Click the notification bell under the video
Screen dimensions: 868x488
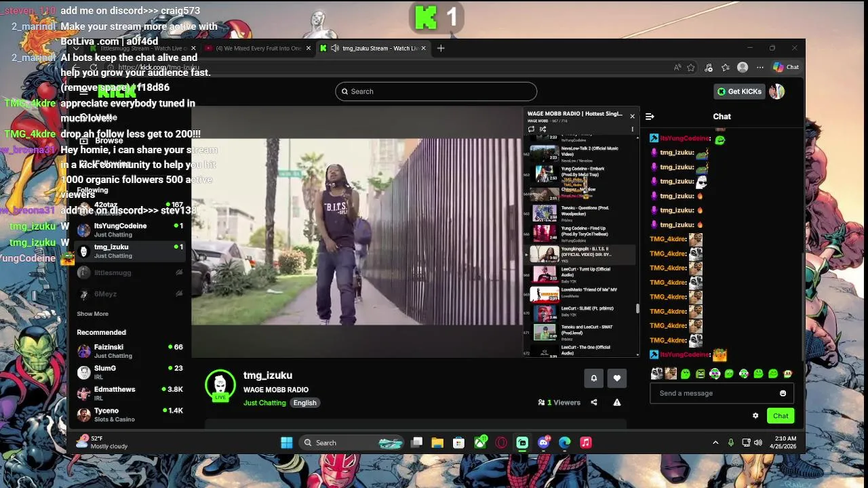(593, 378)
